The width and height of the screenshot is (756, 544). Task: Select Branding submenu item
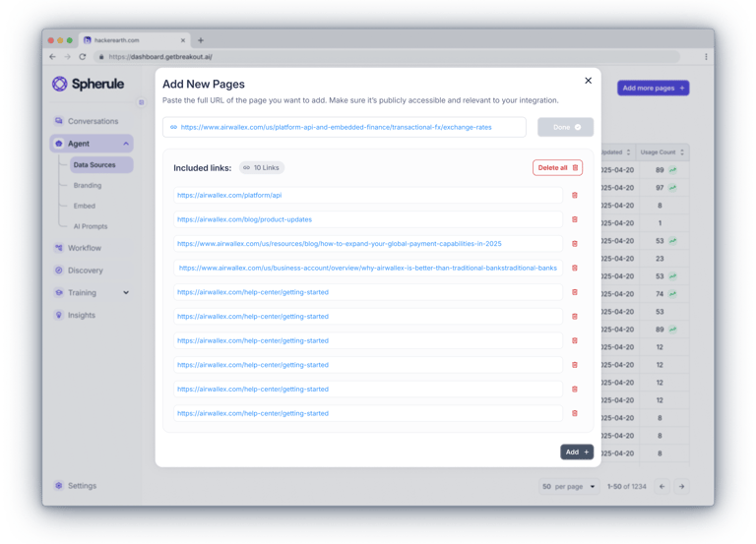click(88, 186)
